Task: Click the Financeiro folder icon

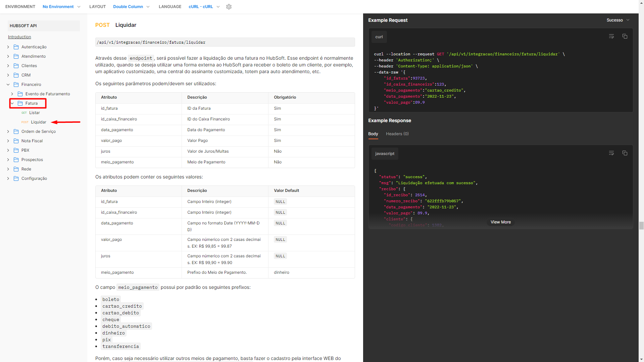Action: click(16, 85)
